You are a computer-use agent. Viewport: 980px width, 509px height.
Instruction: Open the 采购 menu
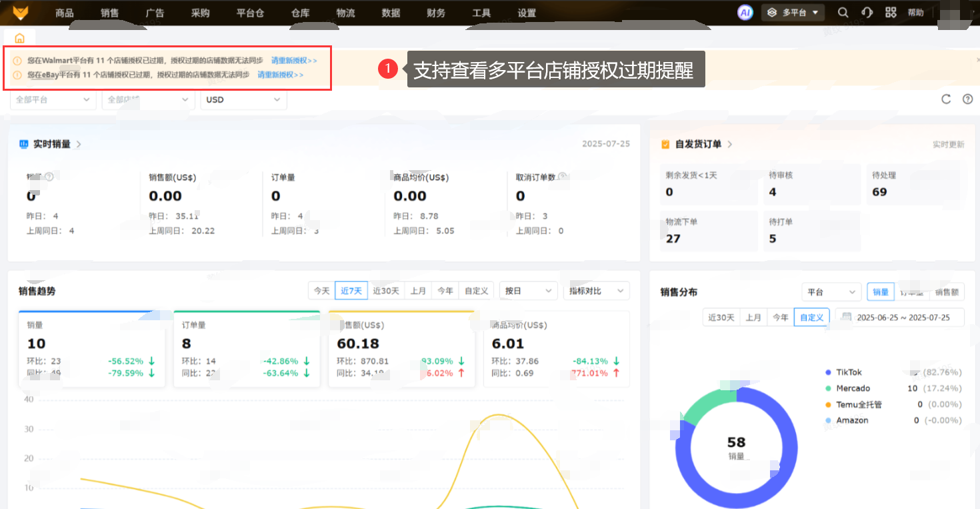[200, 13]
